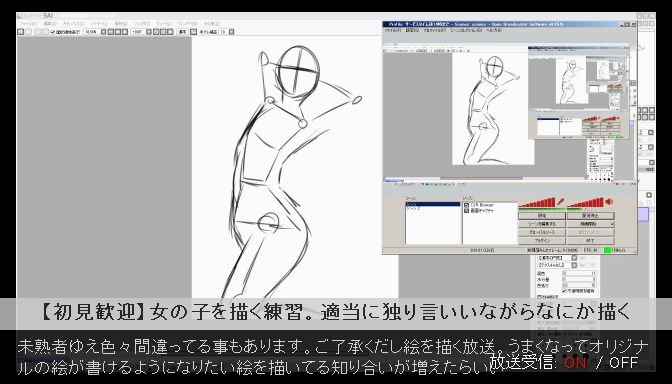Open ファイル menu in OBS window

[x=393, y=30]
